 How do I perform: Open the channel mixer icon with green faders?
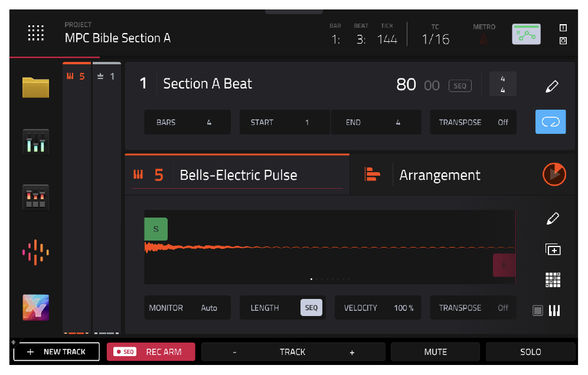pyautogui.click(x=35, y=142)
